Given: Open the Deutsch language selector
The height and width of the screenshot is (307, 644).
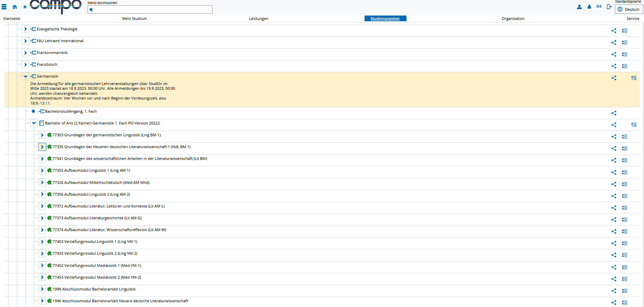Looking at the screenshot, I should pos(629,9).
